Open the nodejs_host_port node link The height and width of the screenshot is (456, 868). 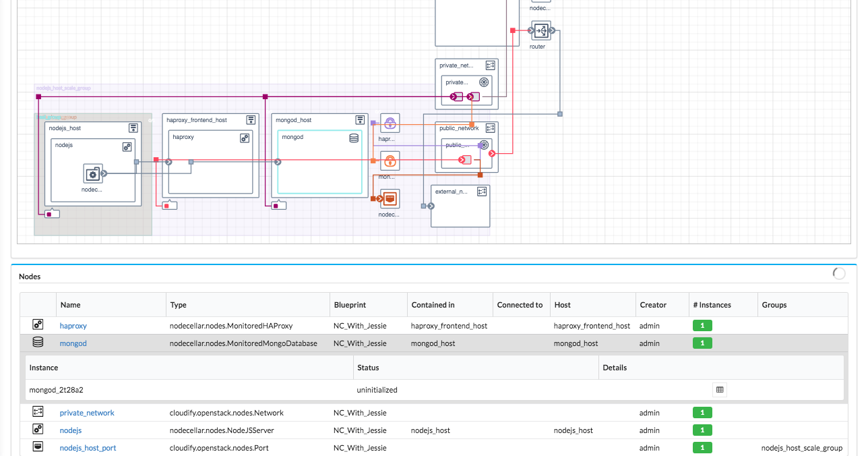tap(88, 448)
